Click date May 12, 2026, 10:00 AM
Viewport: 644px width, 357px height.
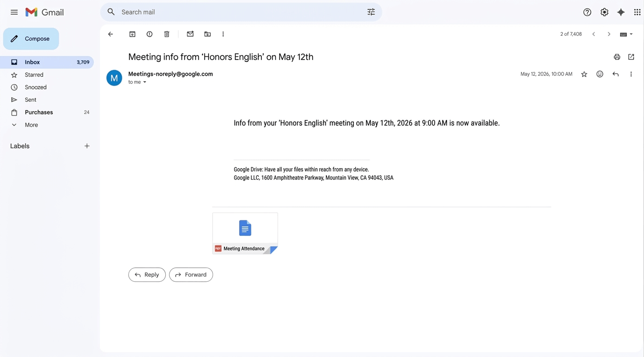546,74
